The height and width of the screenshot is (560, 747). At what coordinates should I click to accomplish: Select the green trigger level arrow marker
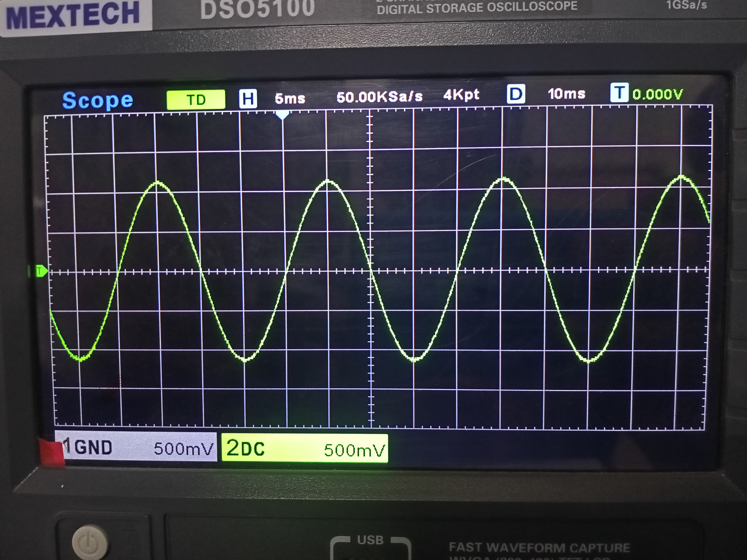(x=41, y=271)
